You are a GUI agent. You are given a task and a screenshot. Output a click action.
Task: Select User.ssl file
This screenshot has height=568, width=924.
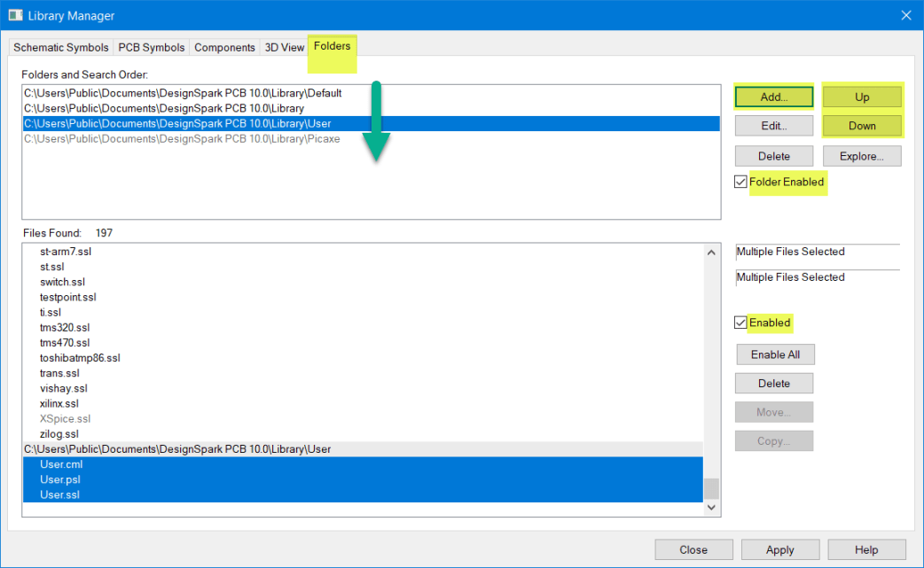click(363, 495)
